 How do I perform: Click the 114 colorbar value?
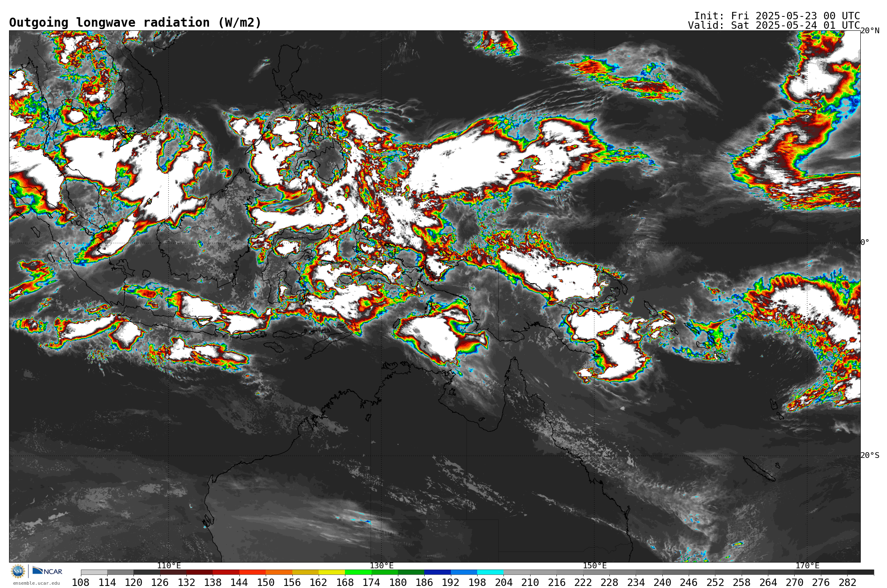coord(107,582)
